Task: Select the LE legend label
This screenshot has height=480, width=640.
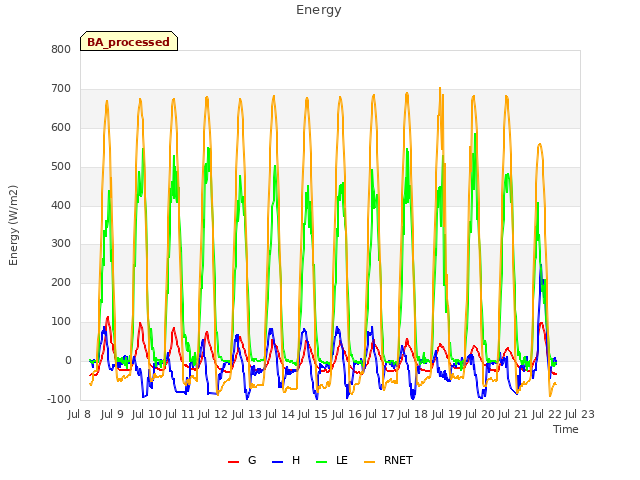Action: (342, 460)
